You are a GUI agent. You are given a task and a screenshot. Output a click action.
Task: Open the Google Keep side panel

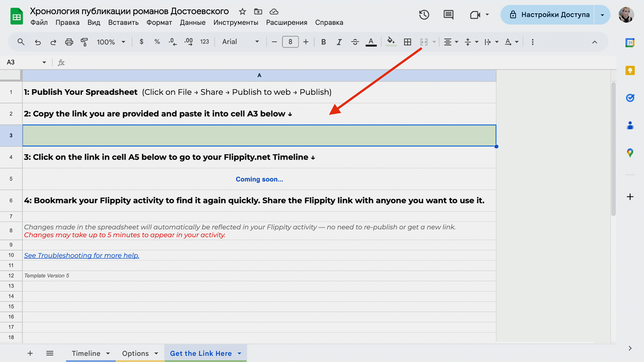point(630,70)
